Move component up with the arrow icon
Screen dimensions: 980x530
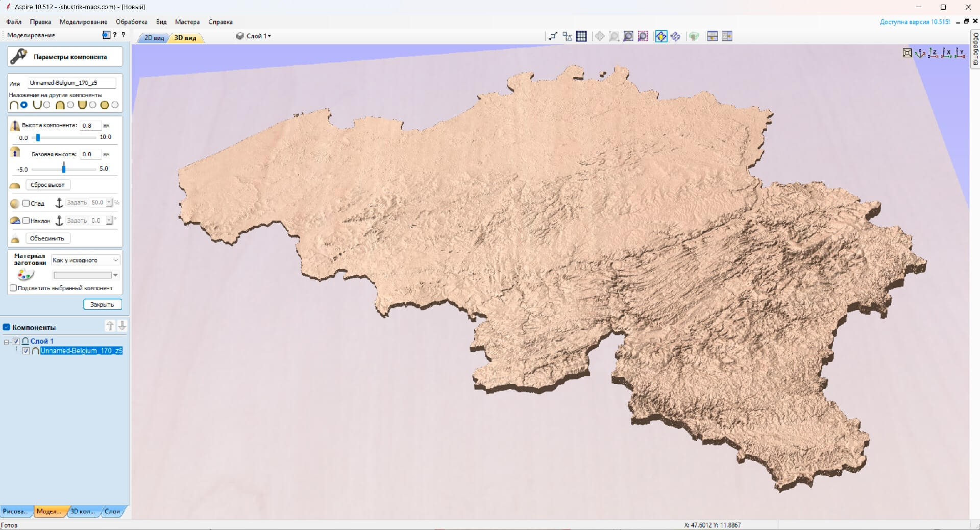tap(110, 326)
